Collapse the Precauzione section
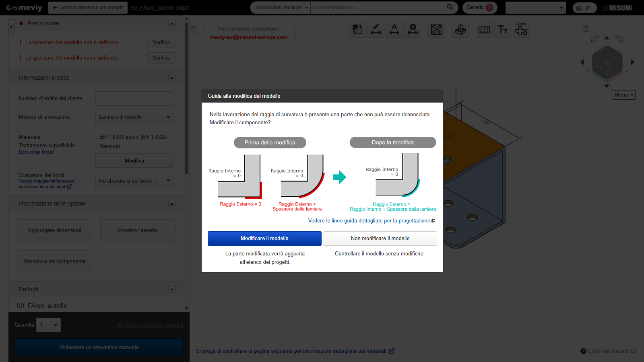The image size is (644, 362). coord(172,23)
